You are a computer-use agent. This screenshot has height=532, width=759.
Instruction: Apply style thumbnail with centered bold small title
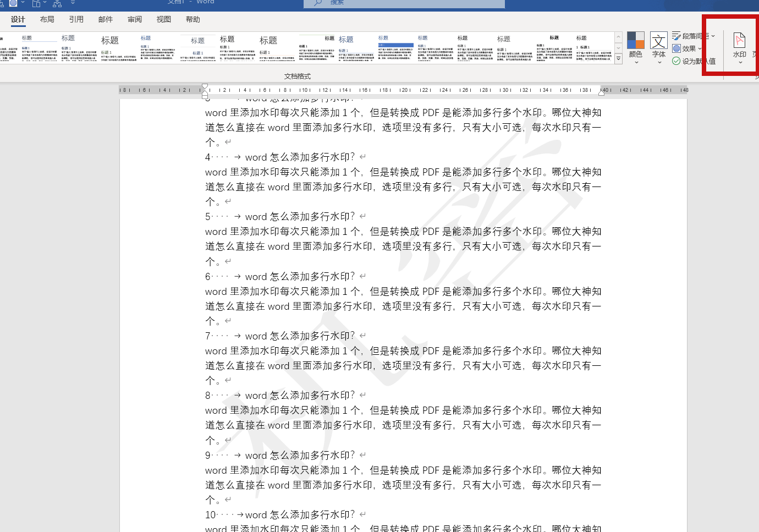554,47
